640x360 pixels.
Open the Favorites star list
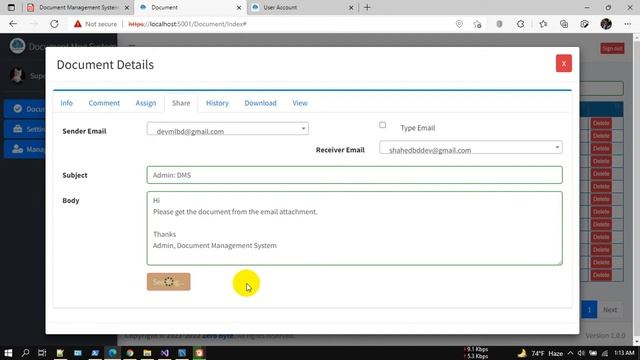point(543,24)
